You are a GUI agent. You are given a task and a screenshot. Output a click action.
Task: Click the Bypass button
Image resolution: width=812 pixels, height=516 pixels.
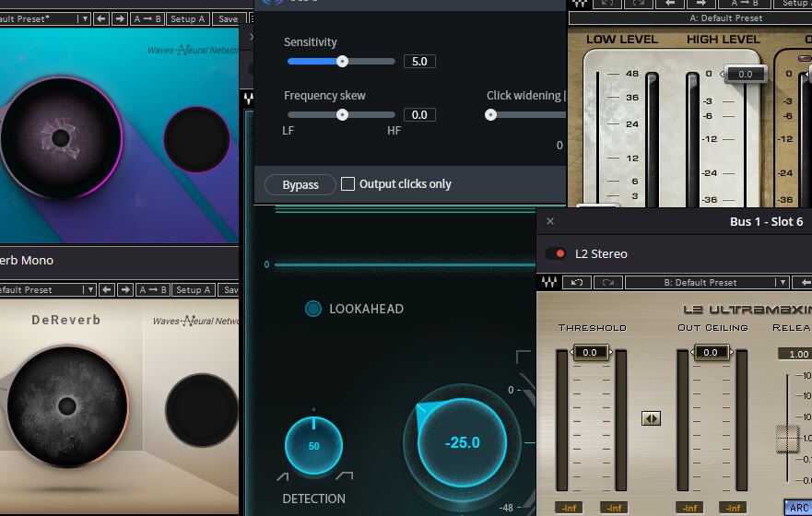tap(300, 185)
